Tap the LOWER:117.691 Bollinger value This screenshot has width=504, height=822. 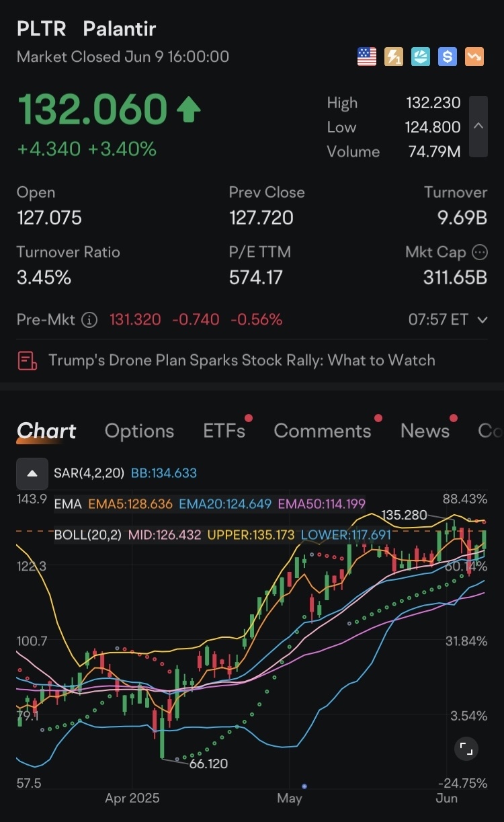pyautogui.click(x=345, y=535)
